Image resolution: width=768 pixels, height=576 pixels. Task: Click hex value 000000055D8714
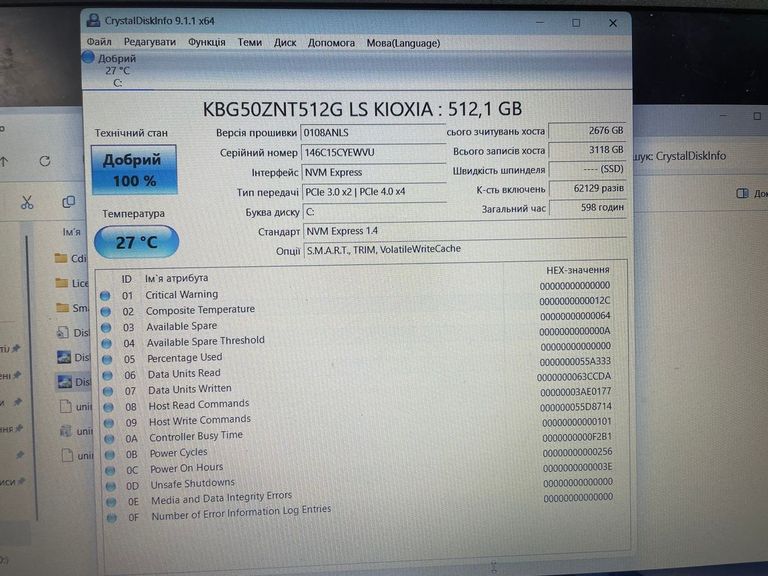click(x=576, y=407)
